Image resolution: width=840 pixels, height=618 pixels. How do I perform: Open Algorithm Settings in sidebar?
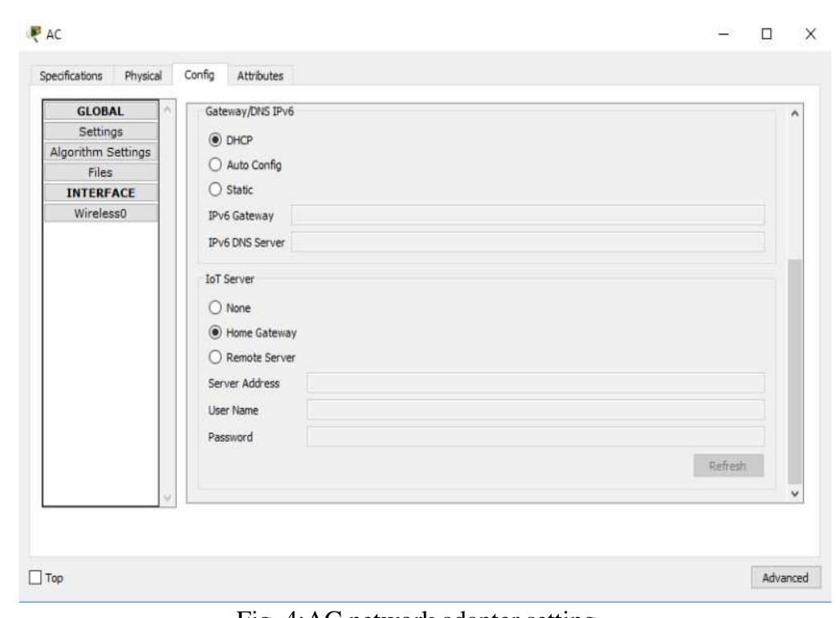tap(100, 151)
